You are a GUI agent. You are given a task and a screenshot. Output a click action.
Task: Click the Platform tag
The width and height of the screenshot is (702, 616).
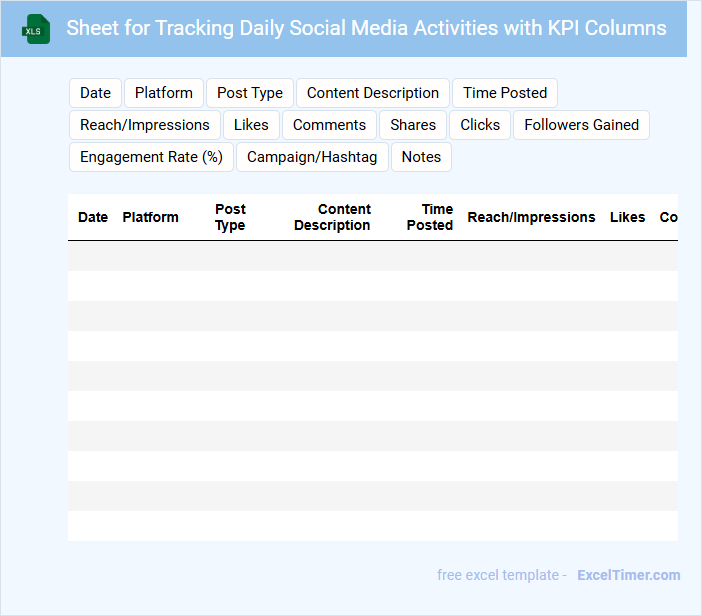164,93
